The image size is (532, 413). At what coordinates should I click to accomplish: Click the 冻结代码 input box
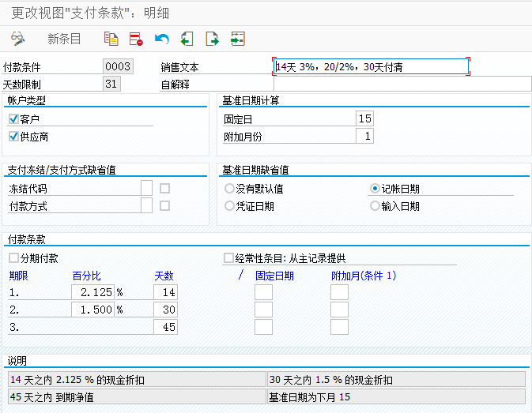(x=146, y=188)
